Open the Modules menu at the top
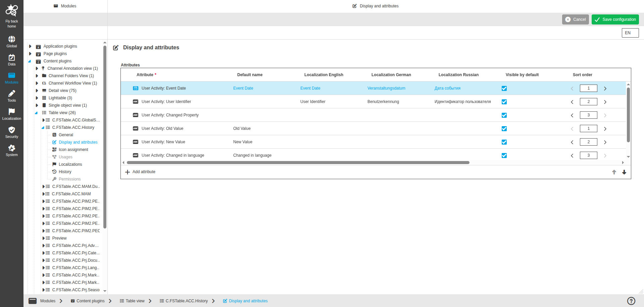 click(65, 6)
